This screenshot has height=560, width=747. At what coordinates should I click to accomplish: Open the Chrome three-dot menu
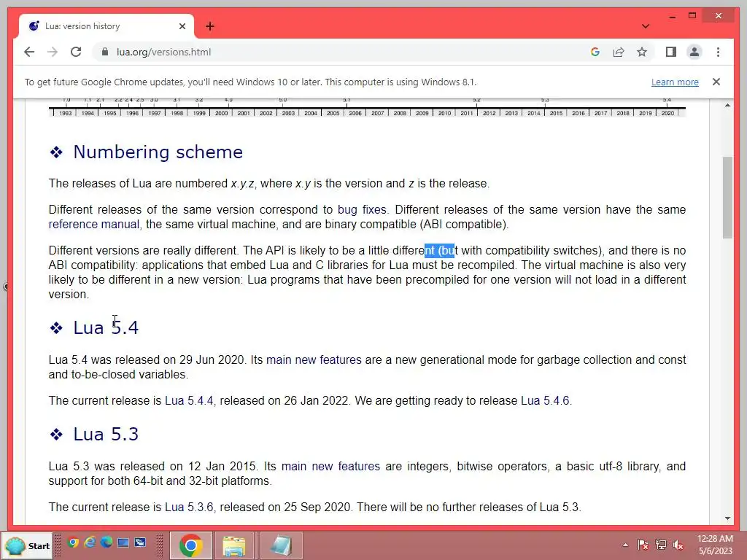718,52
